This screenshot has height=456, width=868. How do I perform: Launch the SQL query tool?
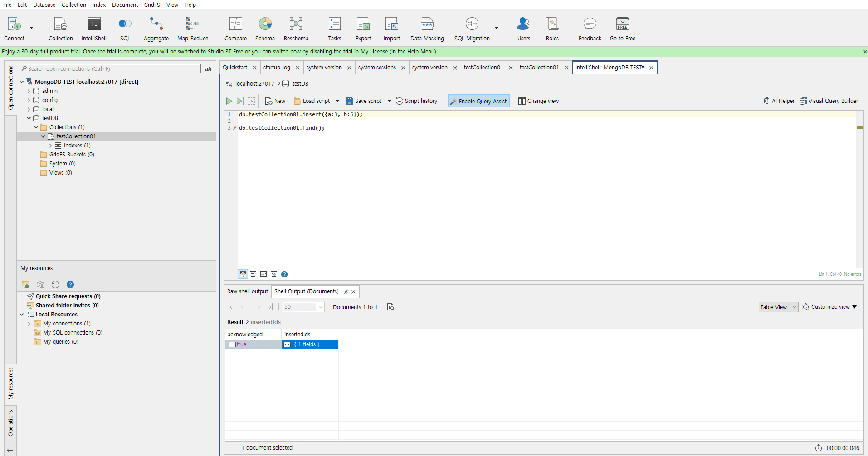pos(125,29)
